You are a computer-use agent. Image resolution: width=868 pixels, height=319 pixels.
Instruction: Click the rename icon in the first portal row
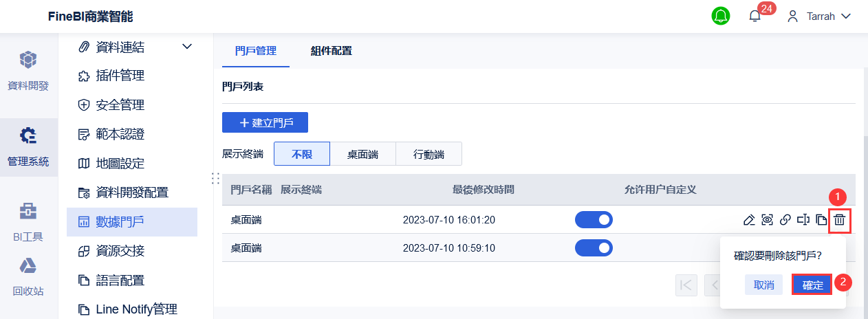(803, 220)
